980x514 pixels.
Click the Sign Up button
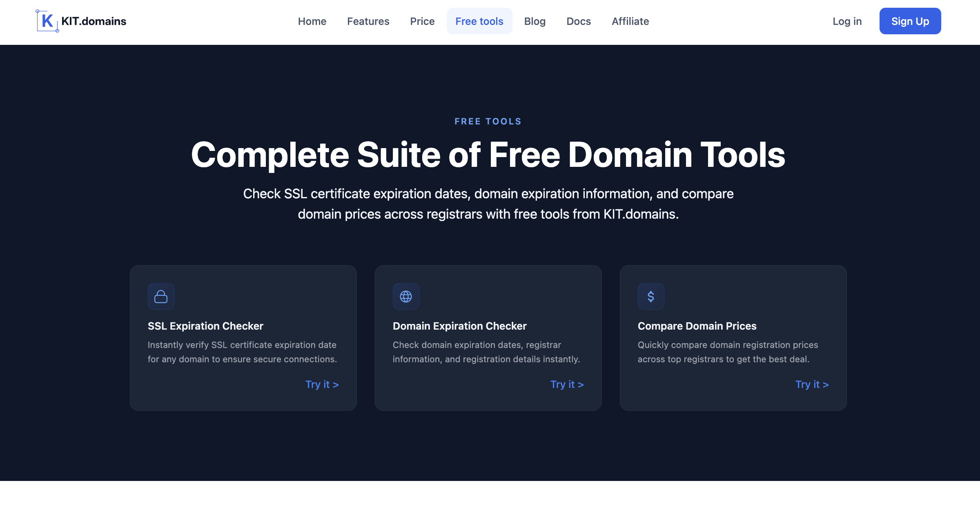(910, 21)
